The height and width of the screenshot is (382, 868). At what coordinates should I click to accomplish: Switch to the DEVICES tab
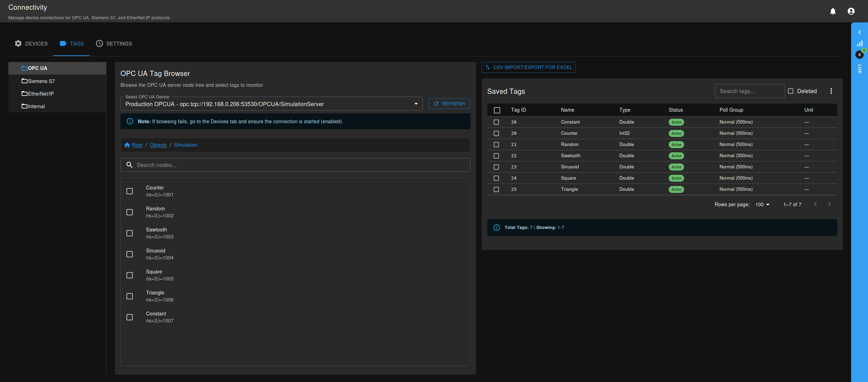click(x=31, y=43)
